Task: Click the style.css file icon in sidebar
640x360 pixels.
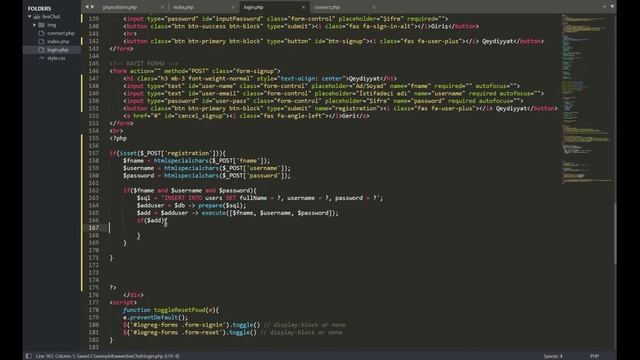Action: coord(41,58)
